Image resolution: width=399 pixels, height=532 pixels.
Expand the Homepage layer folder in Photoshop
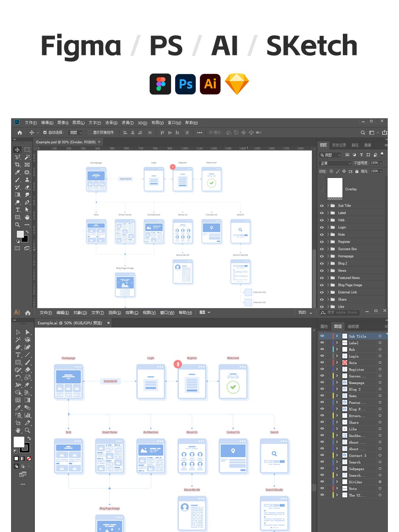(328, 256)
